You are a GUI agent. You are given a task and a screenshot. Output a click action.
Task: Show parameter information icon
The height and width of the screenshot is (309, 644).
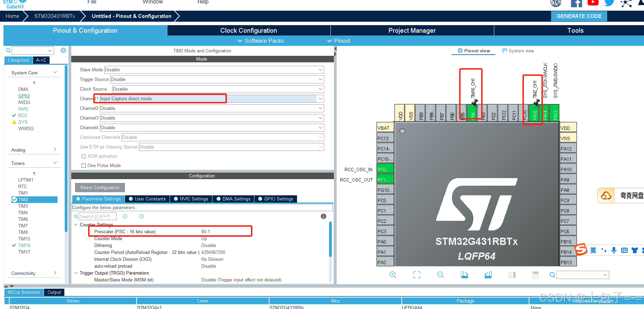pos(324,216)
